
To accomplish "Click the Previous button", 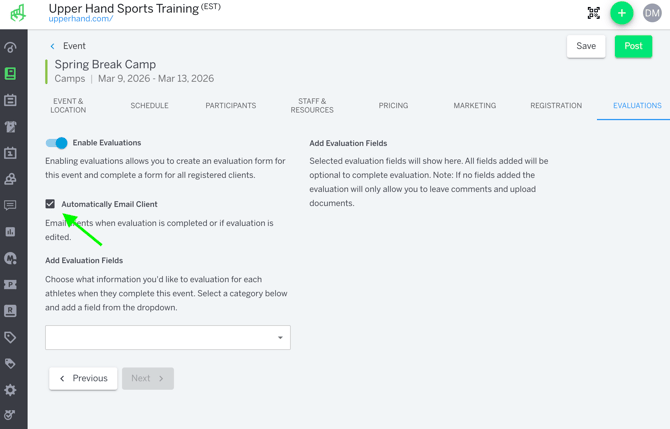I will coord(83,379).
